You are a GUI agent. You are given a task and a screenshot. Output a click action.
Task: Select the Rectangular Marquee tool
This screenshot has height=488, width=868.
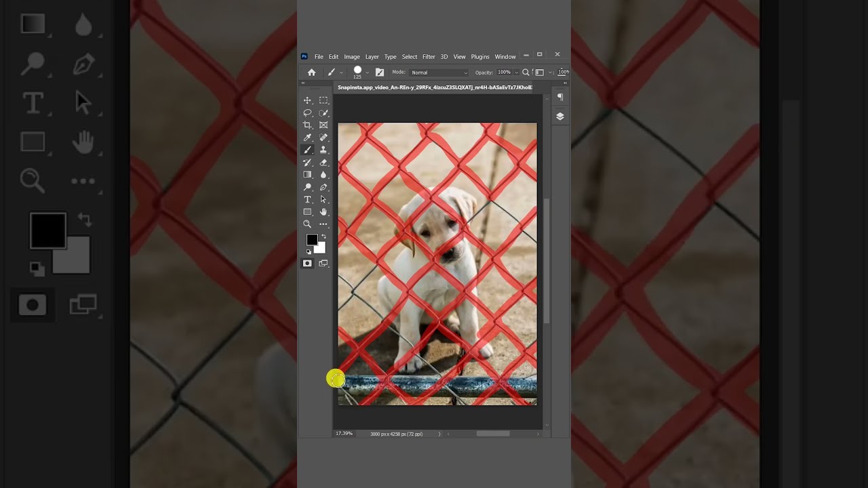[x=323, y=100]
